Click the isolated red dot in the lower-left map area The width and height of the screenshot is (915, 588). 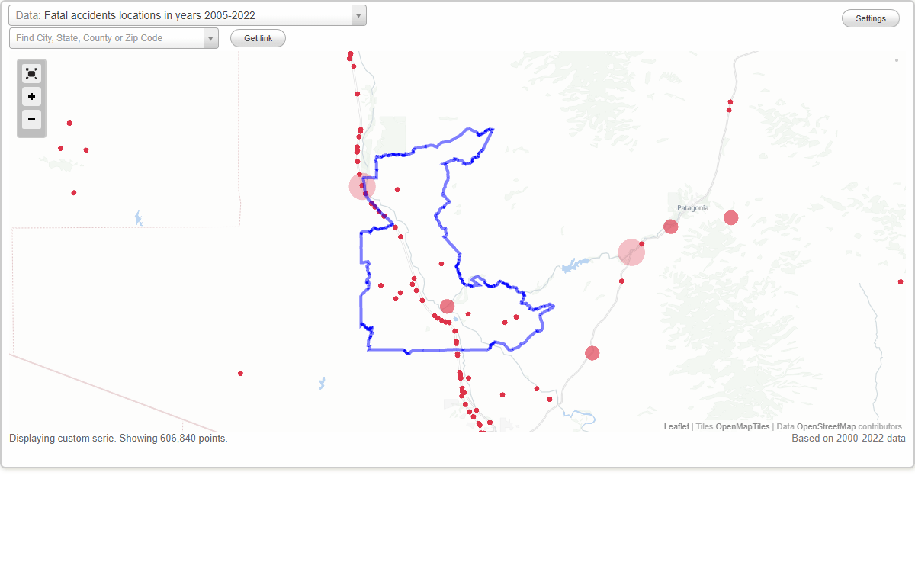click(240, 373)
